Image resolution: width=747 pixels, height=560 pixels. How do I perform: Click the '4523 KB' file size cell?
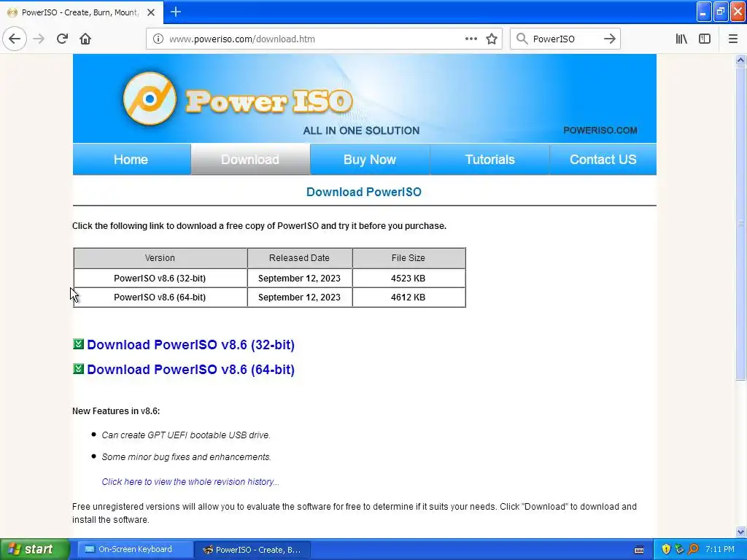409,278
